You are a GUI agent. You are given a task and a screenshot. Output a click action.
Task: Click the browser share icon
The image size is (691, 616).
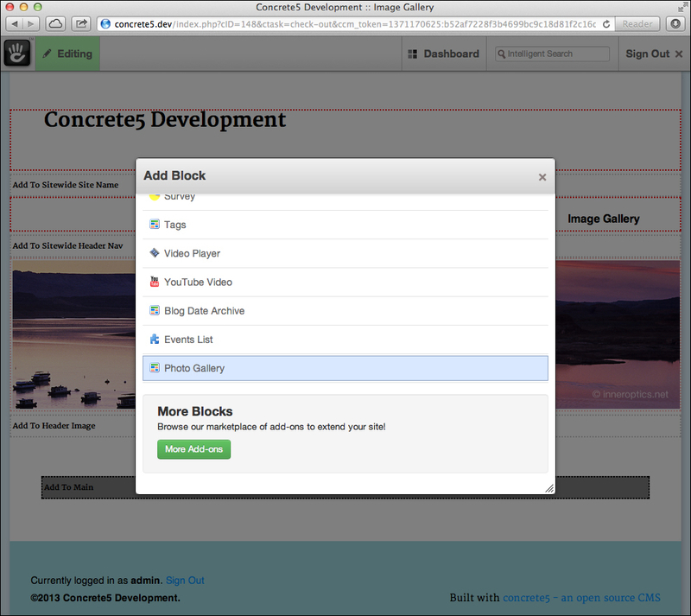click(81, 24)
